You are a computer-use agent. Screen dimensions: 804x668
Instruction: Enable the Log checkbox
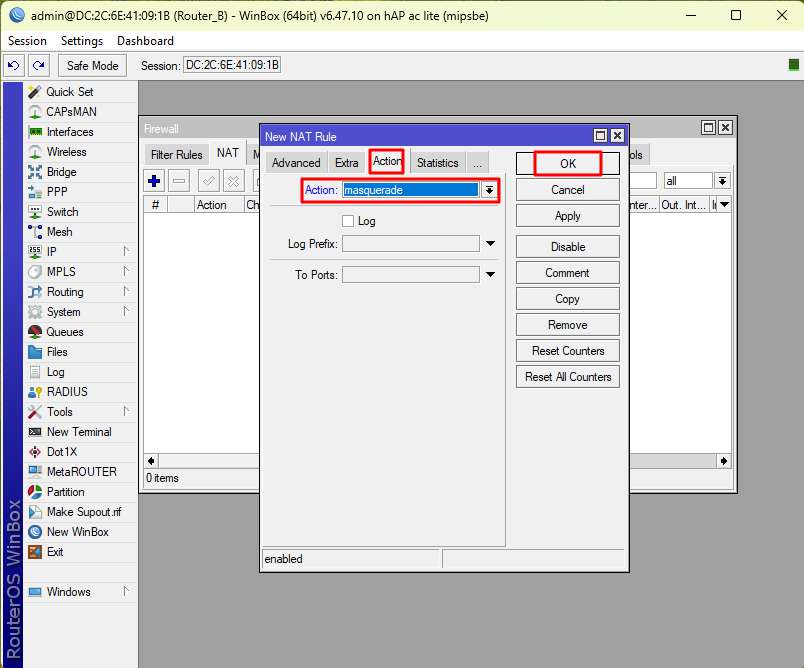coord(348,221)
